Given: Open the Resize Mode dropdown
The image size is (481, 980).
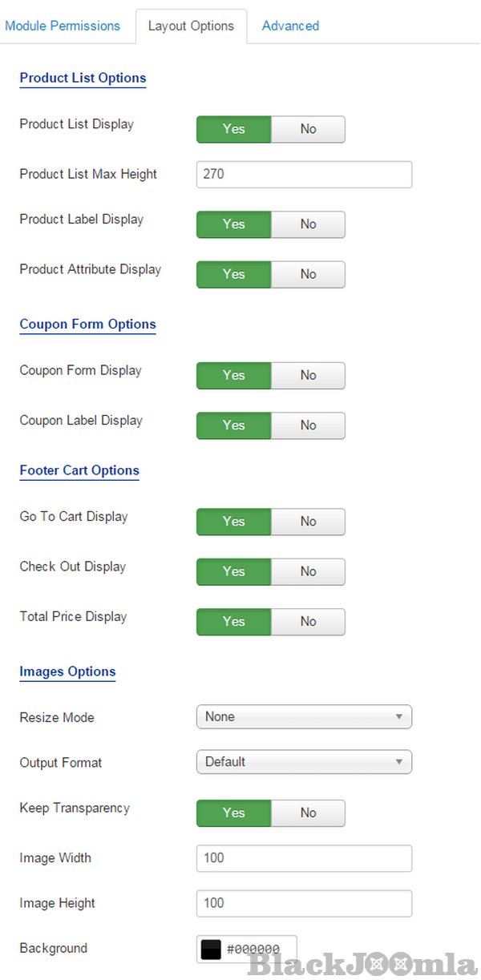Looking at the screenshot, I should 304,717.
